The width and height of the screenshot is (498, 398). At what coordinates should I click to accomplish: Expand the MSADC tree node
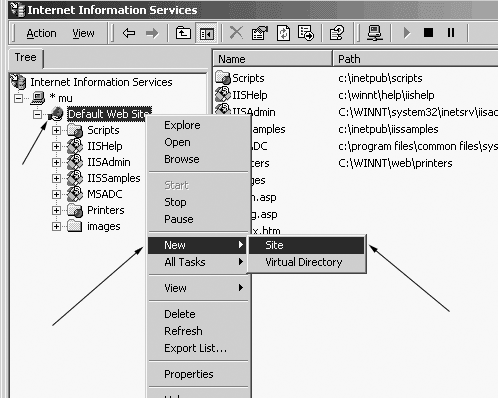[x=56, y=194]
